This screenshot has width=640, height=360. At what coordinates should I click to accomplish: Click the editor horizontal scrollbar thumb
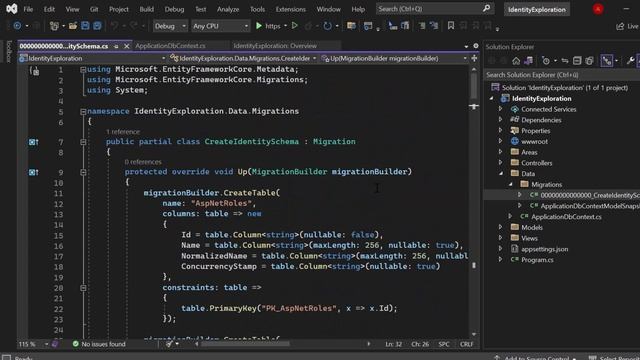pyautogui.click(x=245, y=344)
